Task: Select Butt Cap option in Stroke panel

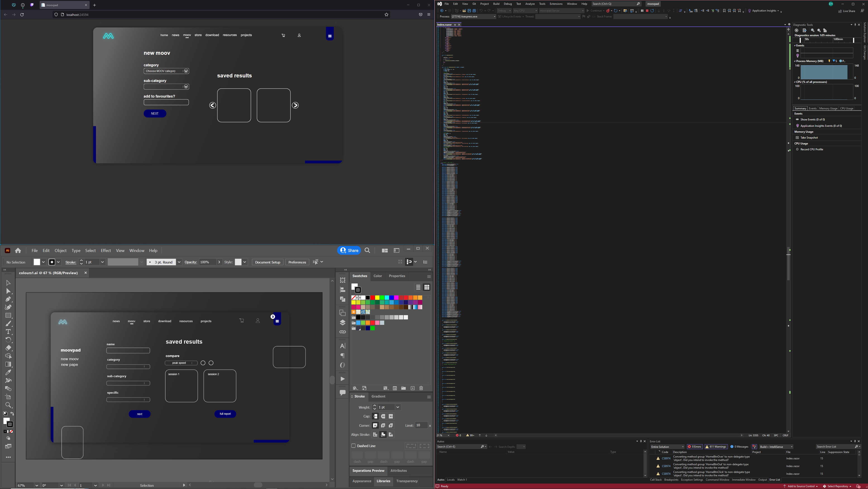Action: tap(375, 417)
